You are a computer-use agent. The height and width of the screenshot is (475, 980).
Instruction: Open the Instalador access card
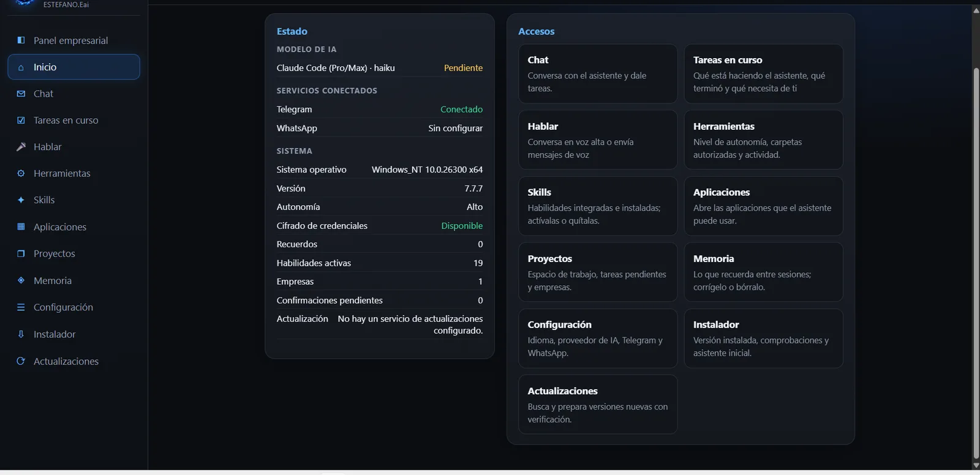[763, 338]
